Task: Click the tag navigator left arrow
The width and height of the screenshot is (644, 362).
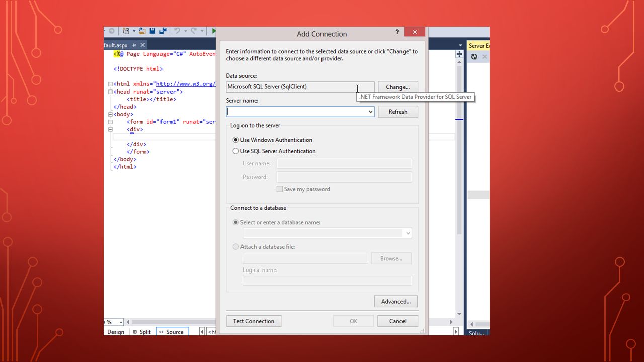Action: [202, 332]
